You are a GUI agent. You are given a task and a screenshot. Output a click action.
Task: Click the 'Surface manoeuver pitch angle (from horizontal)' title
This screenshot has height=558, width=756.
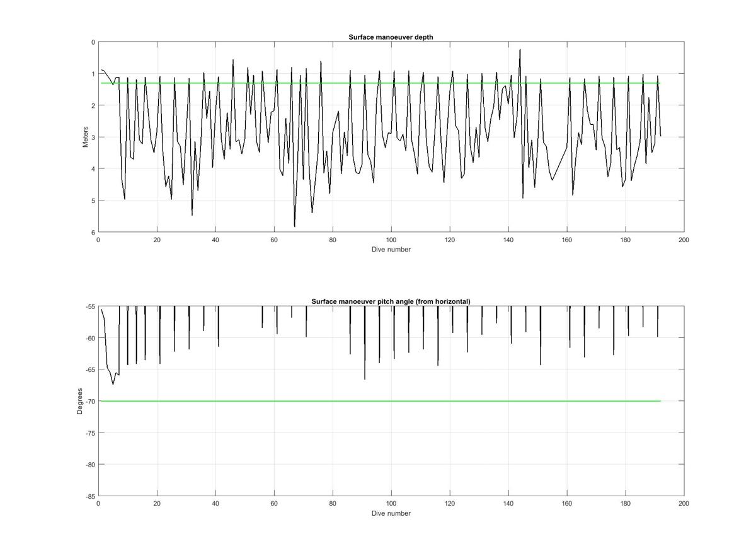(x=391, y=301)
